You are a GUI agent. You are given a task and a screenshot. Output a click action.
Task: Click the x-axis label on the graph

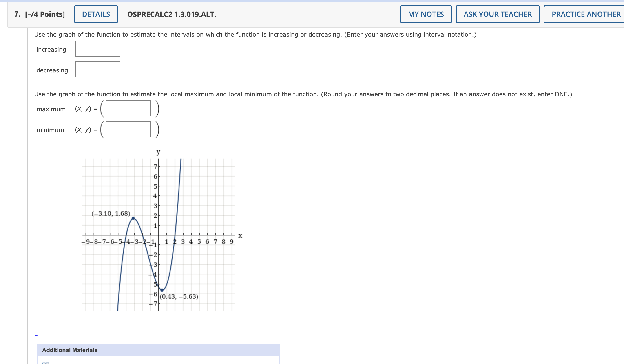click(240, 236)
